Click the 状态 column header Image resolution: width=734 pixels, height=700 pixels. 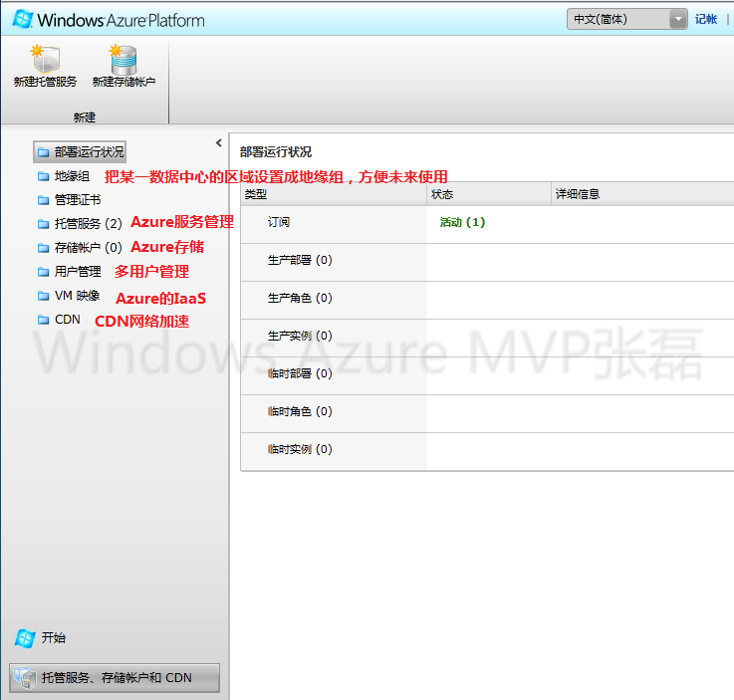(442, 194)
